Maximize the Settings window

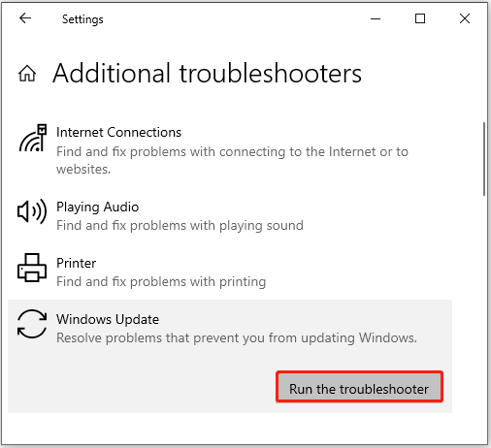point(420,18)
